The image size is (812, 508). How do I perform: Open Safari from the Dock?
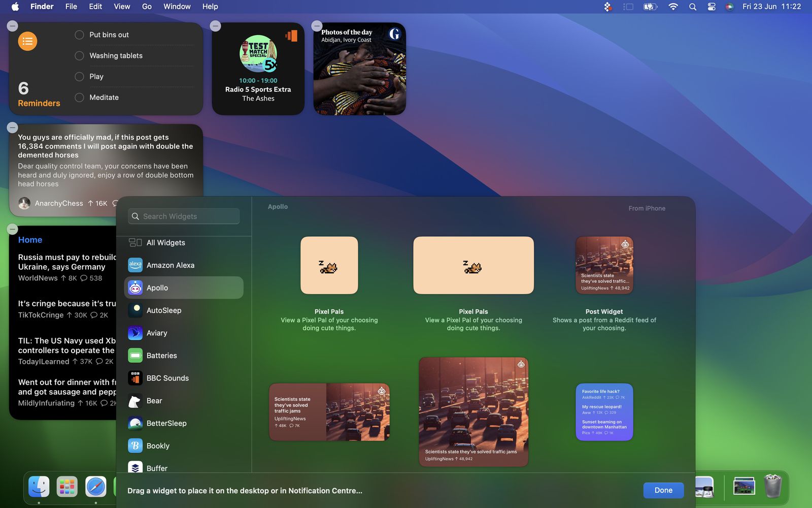tap(95, 486)
